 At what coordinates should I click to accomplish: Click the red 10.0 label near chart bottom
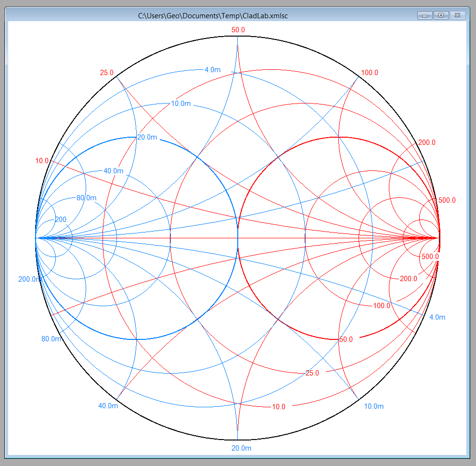click(278, 407)
